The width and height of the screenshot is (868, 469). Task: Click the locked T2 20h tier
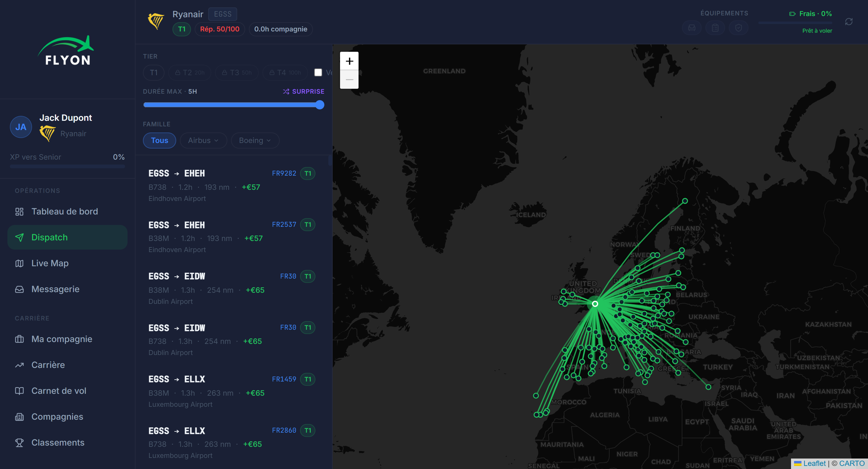click(x=190, y=72)
